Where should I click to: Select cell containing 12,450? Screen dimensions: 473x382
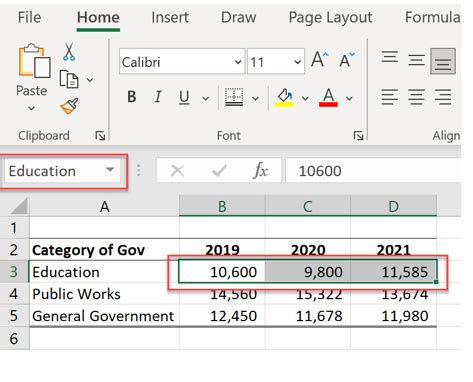tap(222, 316)
